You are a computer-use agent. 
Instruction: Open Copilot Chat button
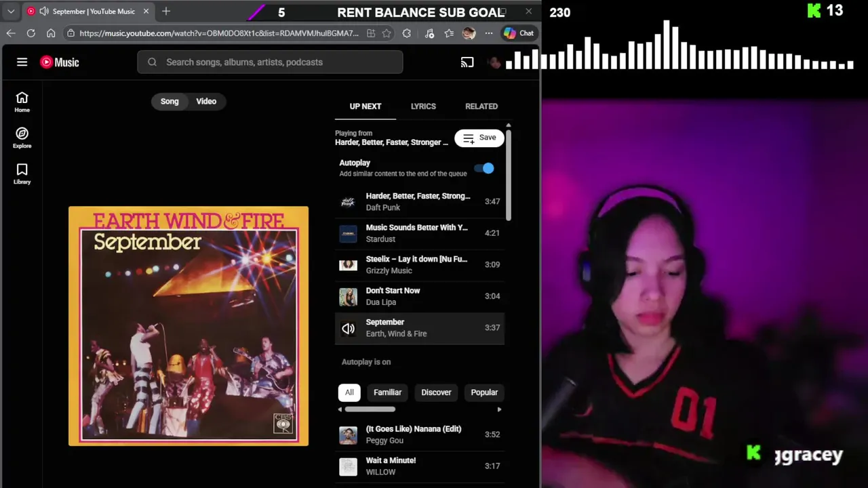pos(519,33)
